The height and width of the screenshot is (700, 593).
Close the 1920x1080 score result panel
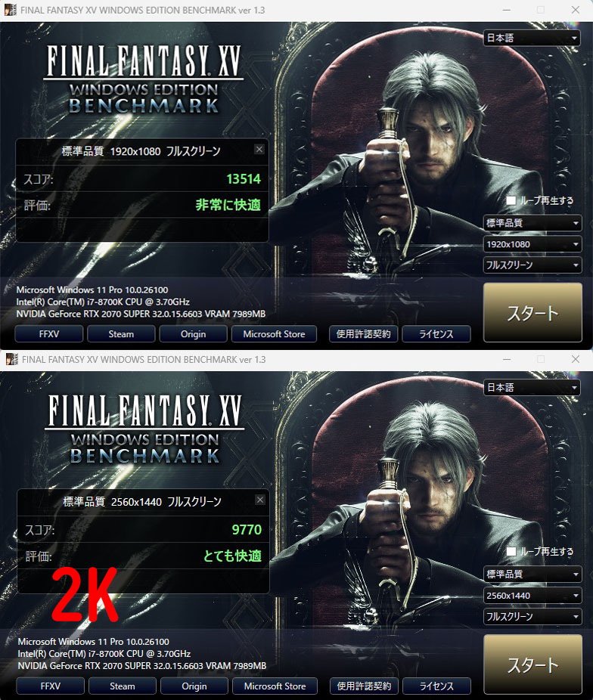(259, 149)
